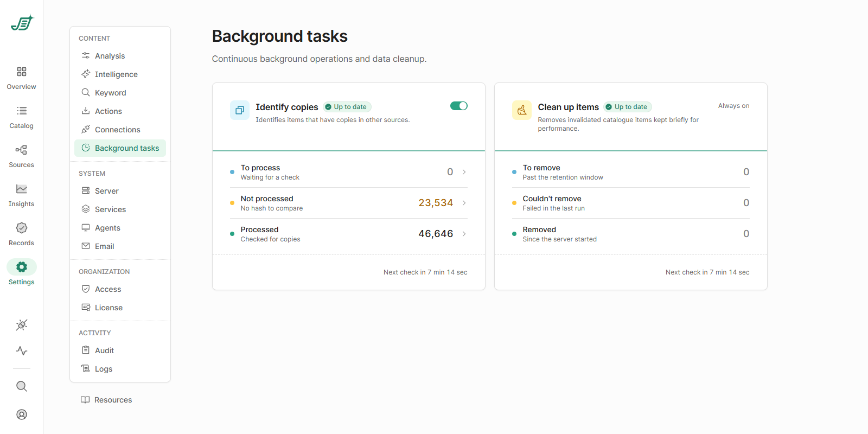Screen dimensions: 868x434
Task: Open Insights in the left rail
Action: click(x=22, y=195)
